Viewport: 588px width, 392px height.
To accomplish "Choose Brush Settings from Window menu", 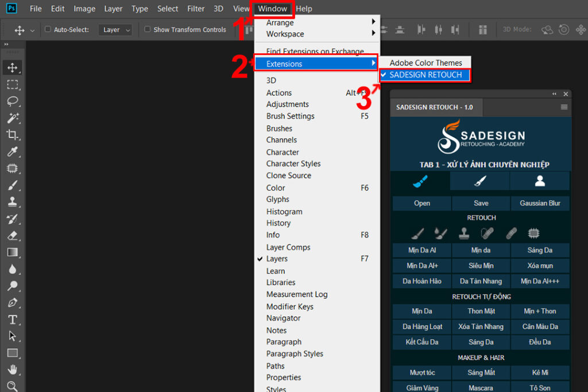I will [x=290, y=116].
